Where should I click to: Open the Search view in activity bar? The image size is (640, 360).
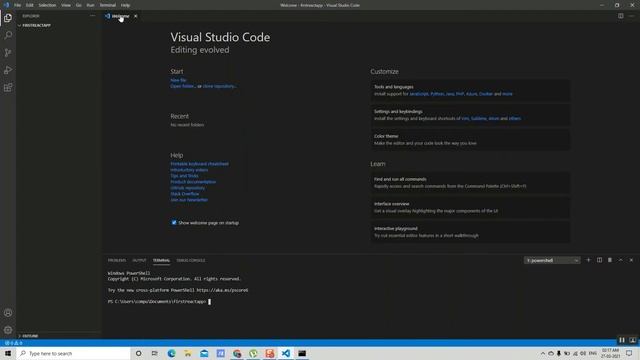[x=8, y=35]
